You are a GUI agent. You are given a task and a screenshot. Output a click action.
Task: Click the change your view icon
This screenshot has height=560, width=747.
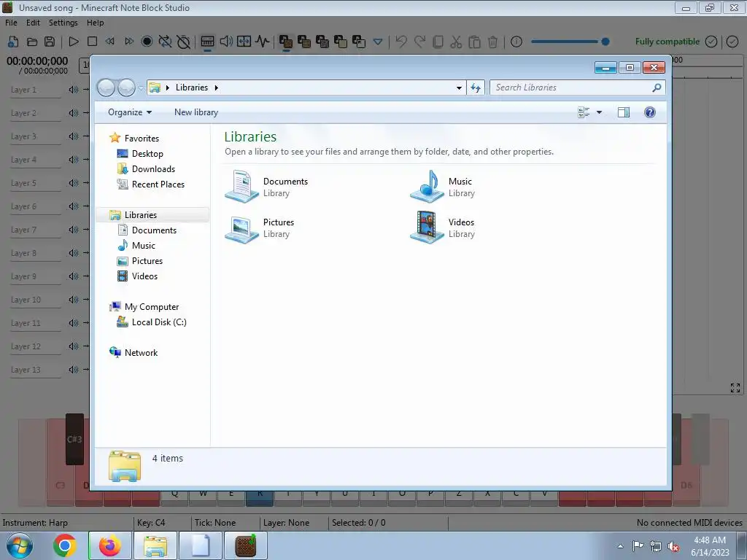coord(584,112)
